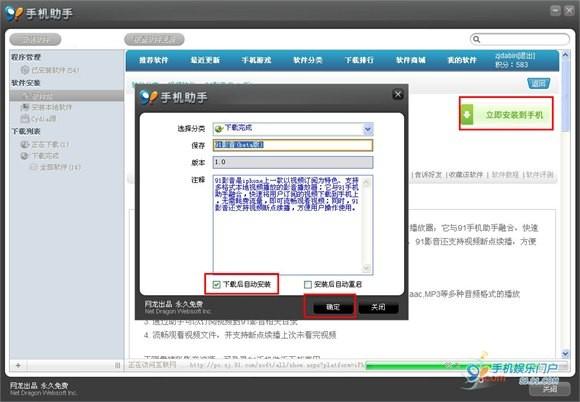This screenshot has width=580, height=402.
Task: Click the 正在下载 clock icon
Action: click(25, 145)
